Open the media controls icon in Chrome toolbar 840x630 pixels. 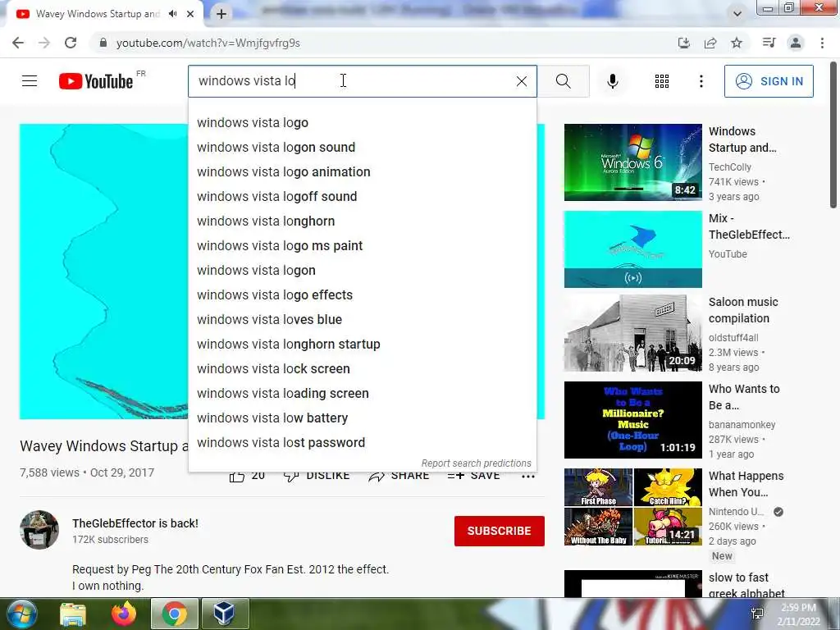pos(769,43)
